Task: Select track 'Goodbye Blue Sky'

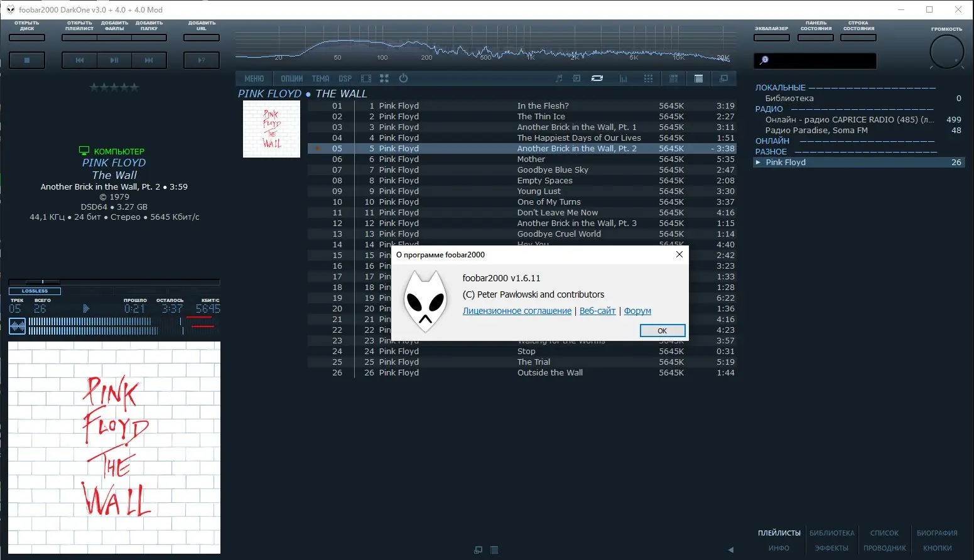Action: click(x=522, y=170)
